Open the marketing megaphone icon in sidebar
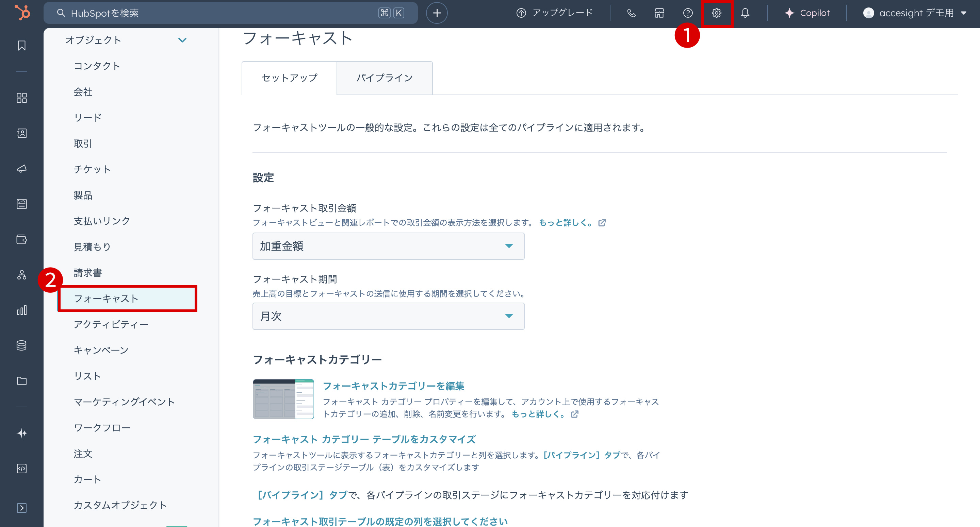Viewport: 980px width, 527px height. click(x=22, y=168)
